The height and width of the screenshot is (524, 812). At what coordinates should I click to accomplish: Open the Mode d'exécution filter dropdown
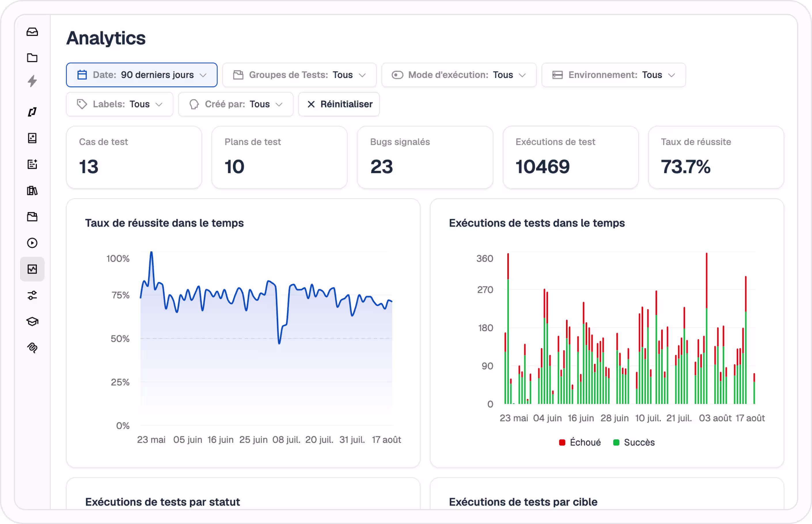click(x=459, y=75)
